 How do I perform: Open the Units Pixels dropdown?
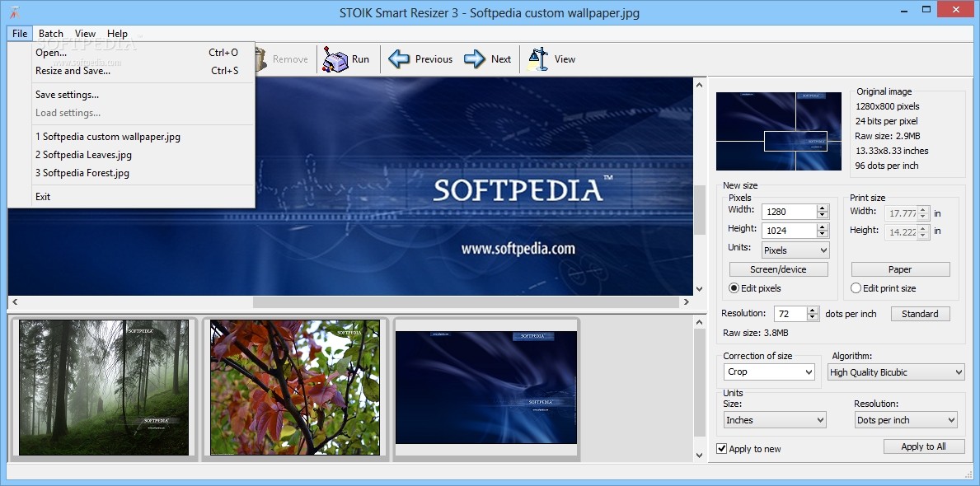(795, 250)
